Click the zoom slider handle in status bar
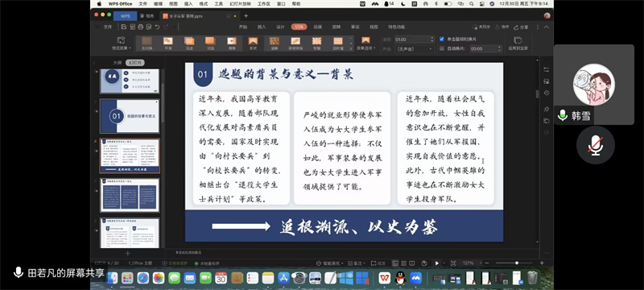The height and width of the screenshot is (290, 644). click(517, 263)
